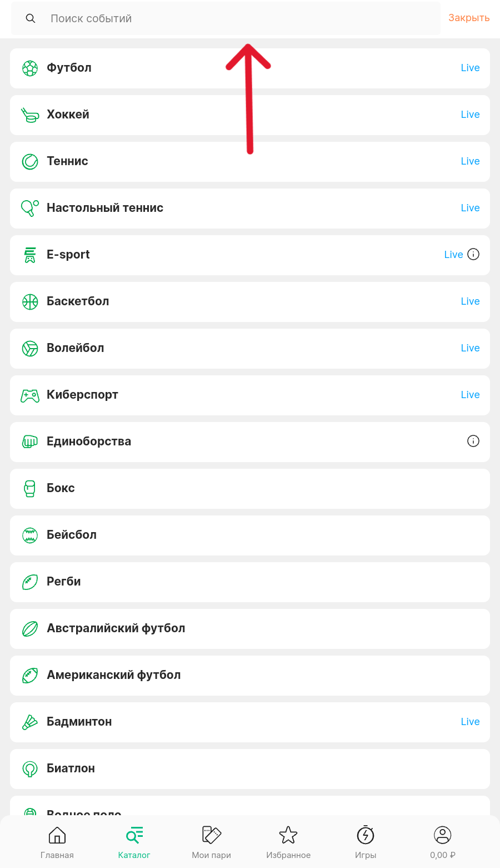
Task: Select the table tennis paddle icon
Action: (x=30, y=208)
